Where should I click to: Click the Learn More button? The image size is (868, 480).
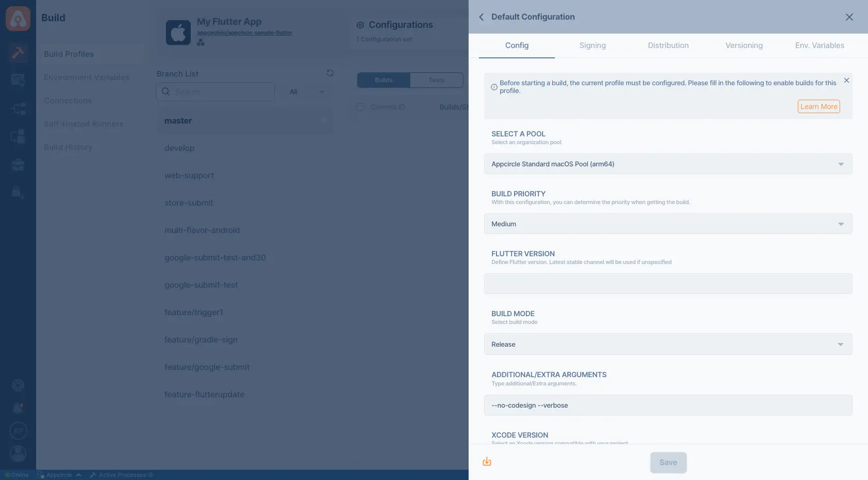(x=819, y=106)
